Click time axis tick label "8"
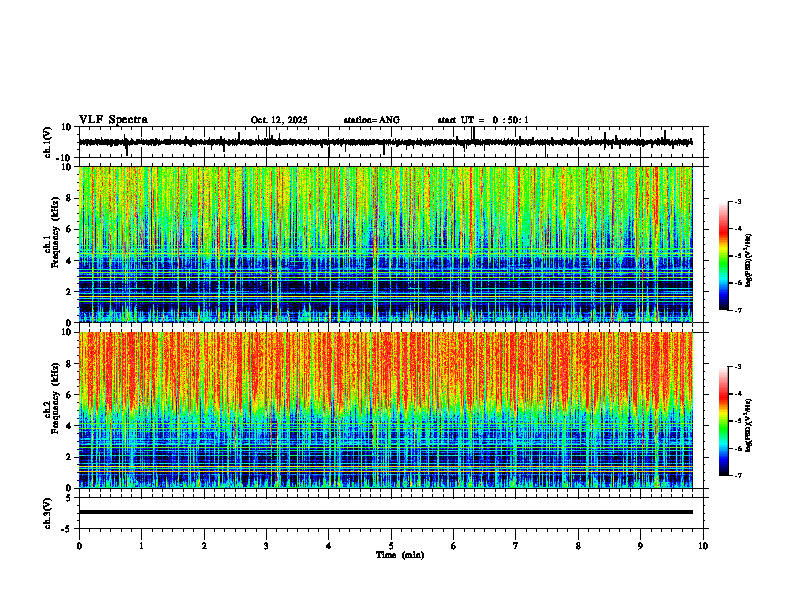The height and width of the screenshot is (612, 792). 578,546
